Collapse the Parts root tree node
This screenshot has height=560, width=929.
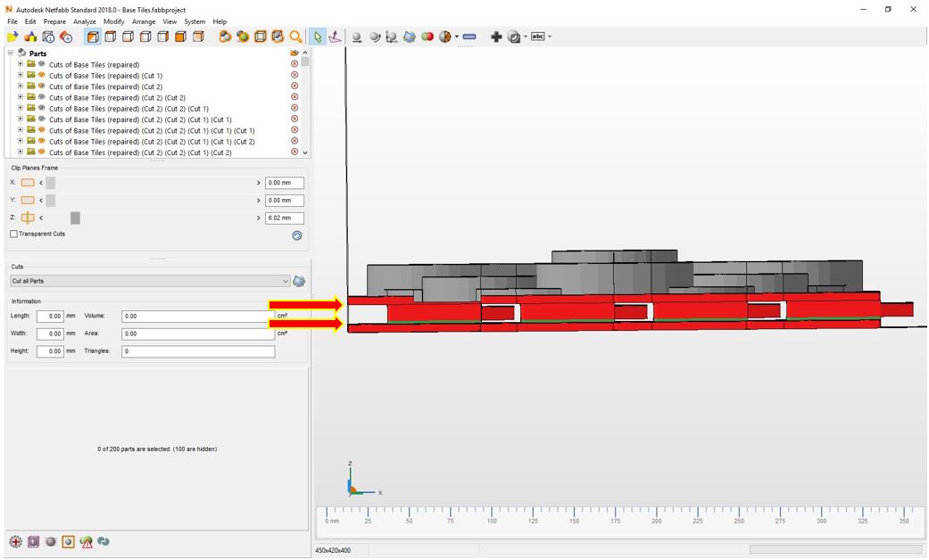(11, 53)
